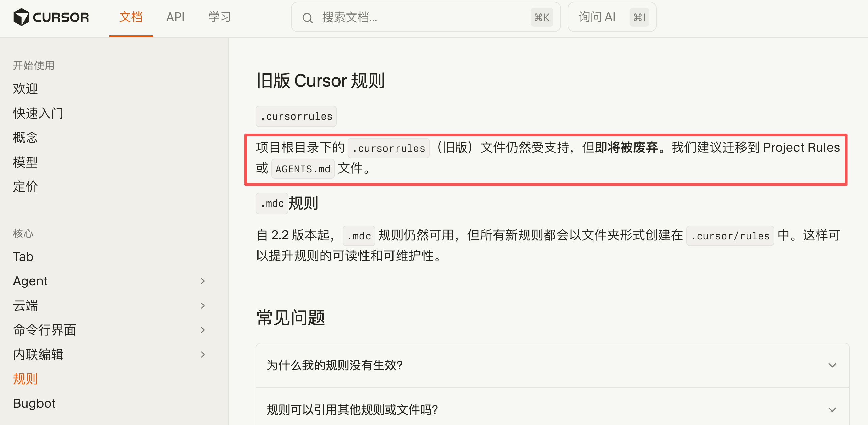The image size is (868, 425).
Task: Click the Cursor logo icon
Action: click(21, 17)
